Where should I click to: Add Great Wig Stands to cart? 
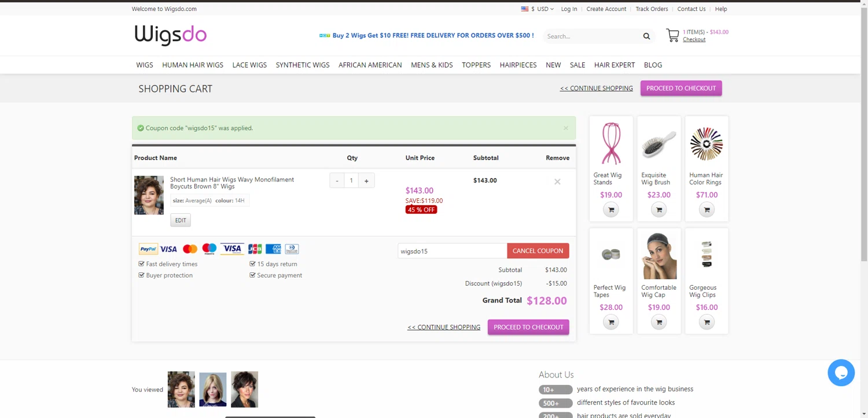tap(611, 210)
